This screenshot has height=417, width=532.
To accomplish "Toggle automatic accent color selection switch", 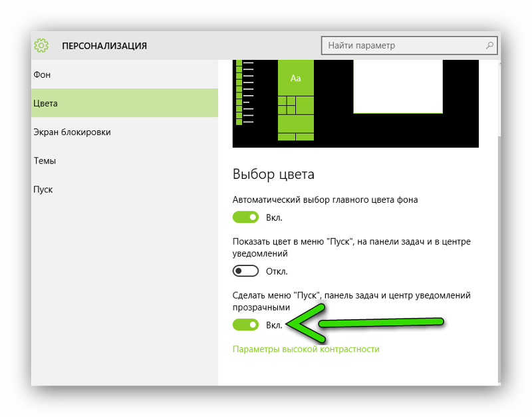I will click(x=245, y=217).
